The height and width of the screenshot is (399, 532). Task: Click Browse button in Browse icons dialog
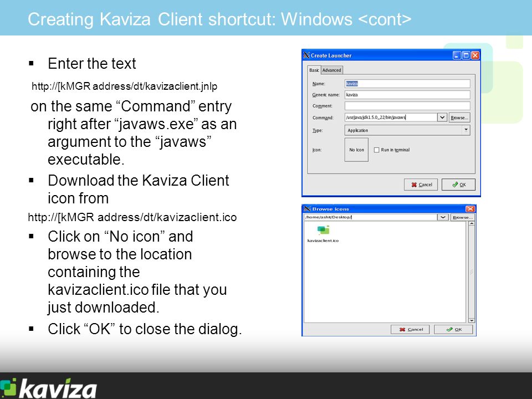[x=462, y=217]
